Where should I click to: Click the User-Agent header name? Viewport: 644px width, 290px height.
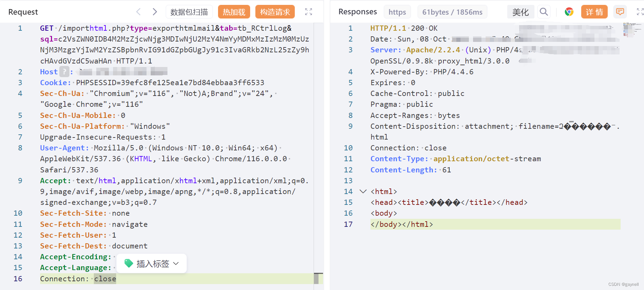pyautogui.click(x=64, y=148)
